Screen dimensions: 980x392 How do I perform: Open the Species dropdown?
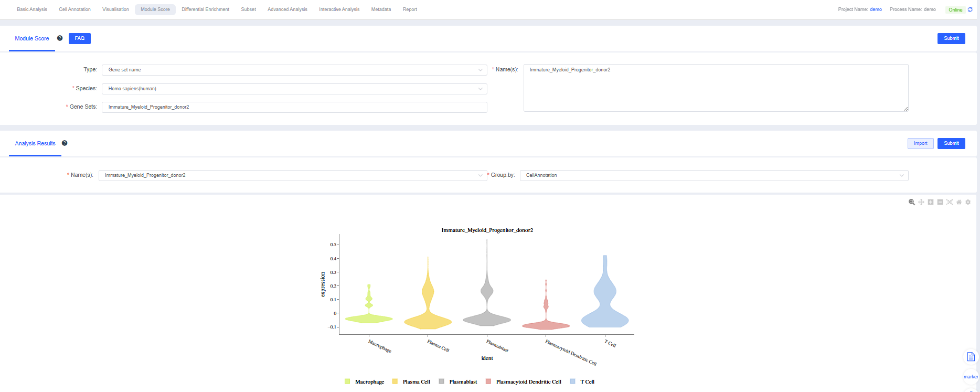(x=294, y=89)
